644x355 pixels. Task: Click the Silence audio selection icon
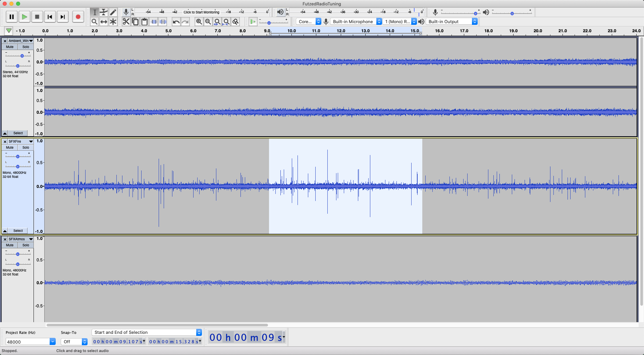163,22
